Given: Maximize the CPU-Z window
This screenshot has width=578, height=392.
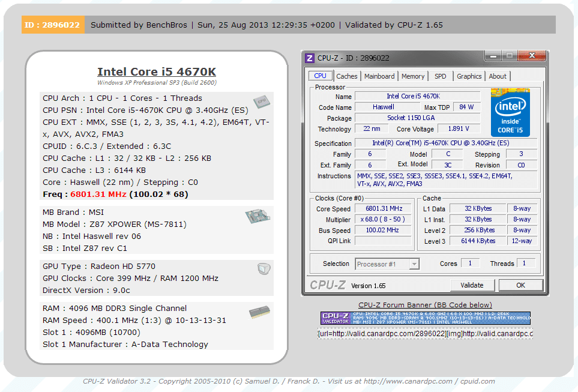Looking at the screenshot, I should (x=510, y=56).
